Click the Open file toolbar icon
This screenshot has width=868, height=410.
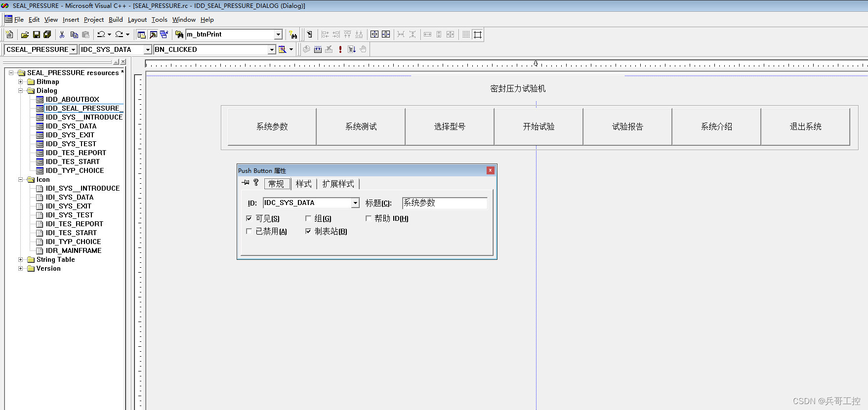25,35
